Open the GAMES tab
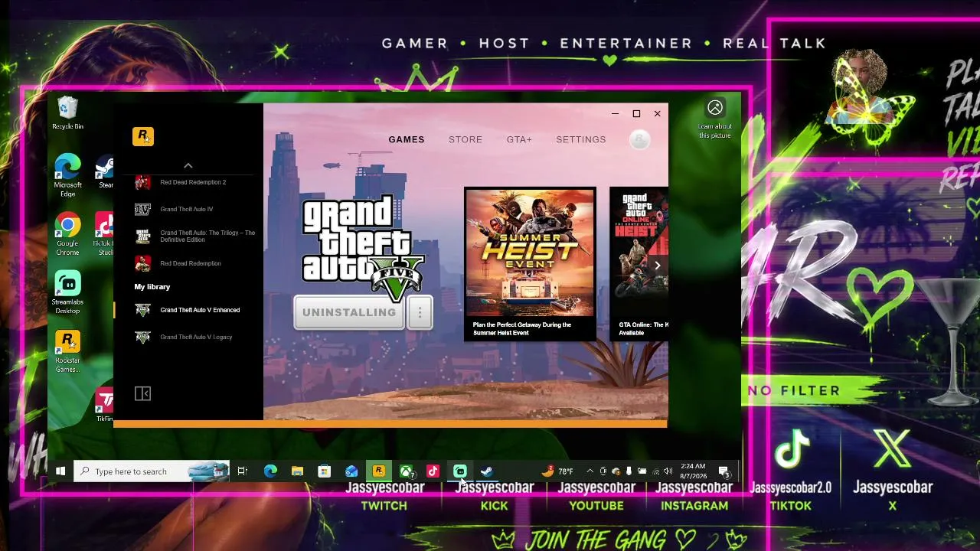Viewport: 980px width, 551px height. coord(406,139)
